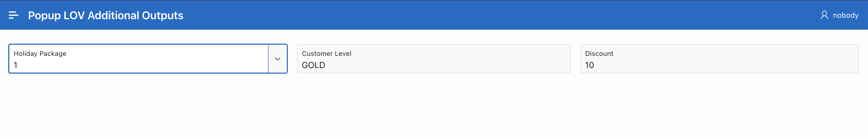
Task: Click the user profile icon
Action: [x=824, y=15]
